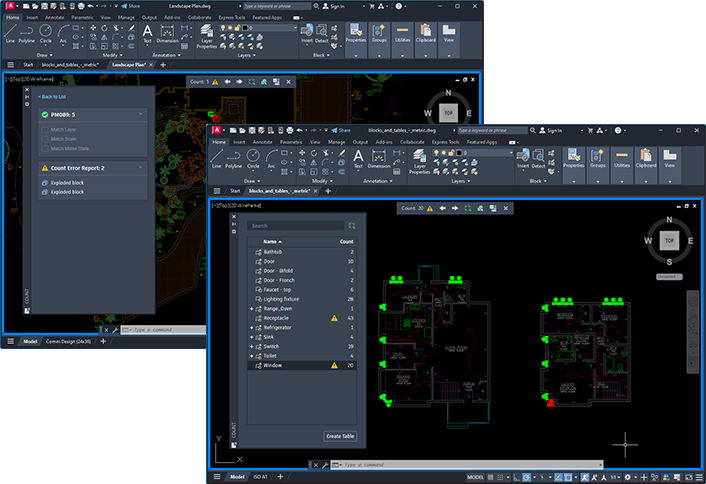Select the Receptacle row in count list

[302, 318]
